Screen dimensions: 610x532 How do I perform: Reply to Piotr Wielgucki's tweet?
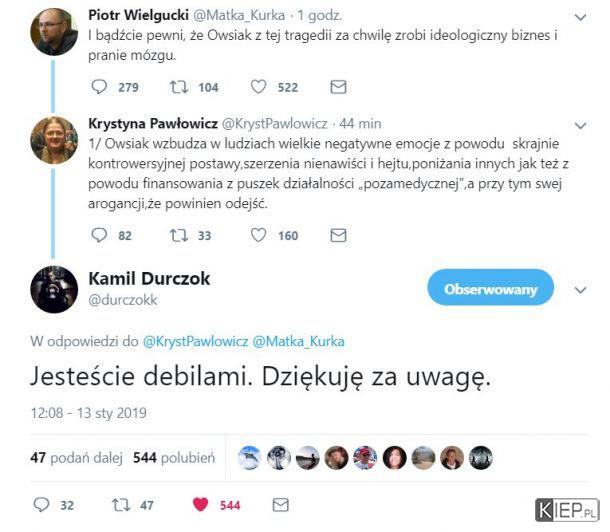99,87
